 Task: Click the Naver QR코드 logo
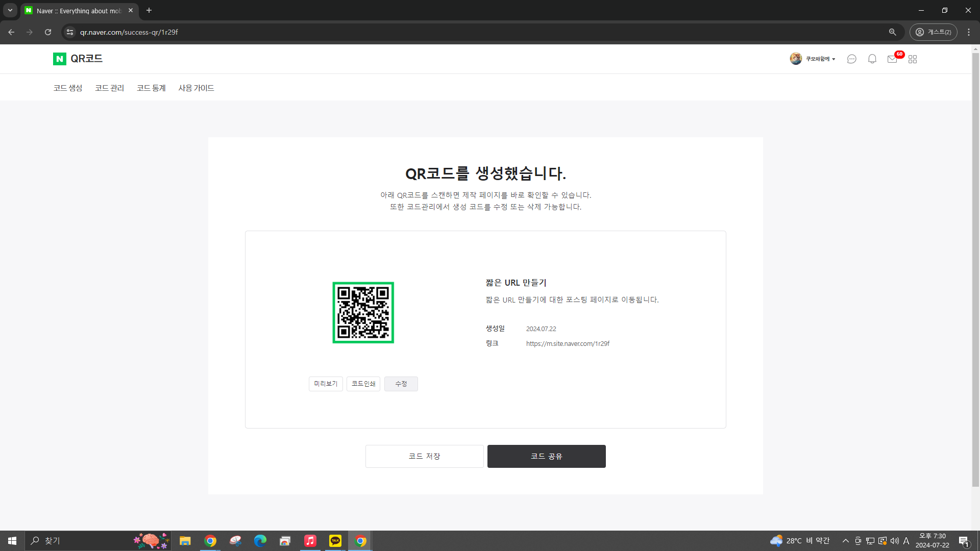click(x=78, y=59)
